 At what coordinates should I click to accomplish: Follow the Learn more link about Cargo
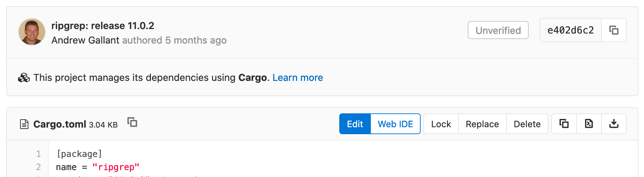coord(297,78)
